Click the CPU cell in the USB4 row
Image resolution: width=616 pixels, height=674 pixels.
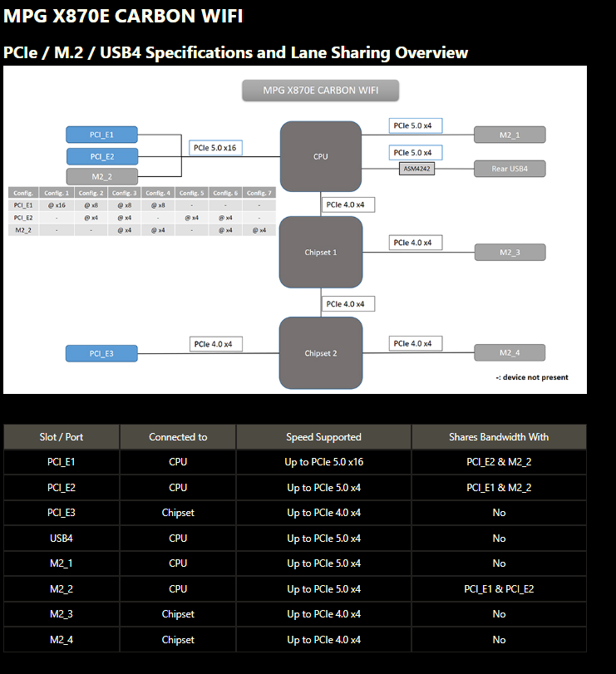(x=178, y=539)
